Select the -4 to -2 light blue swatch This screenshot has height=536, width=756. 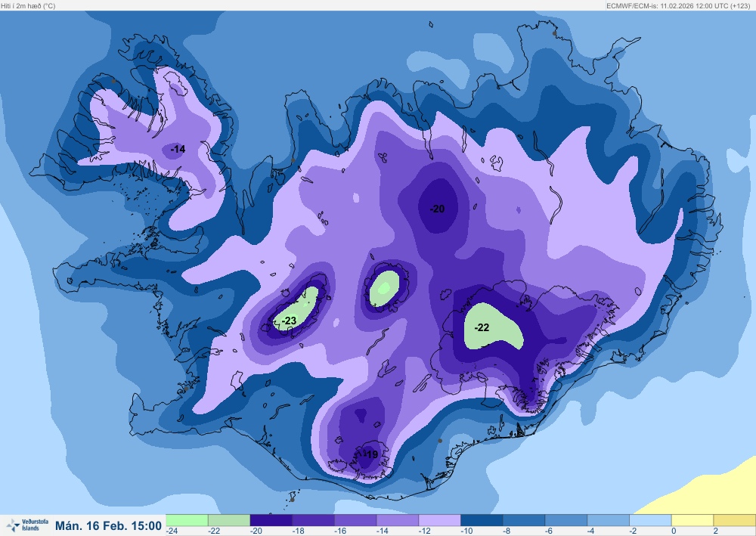608,520
